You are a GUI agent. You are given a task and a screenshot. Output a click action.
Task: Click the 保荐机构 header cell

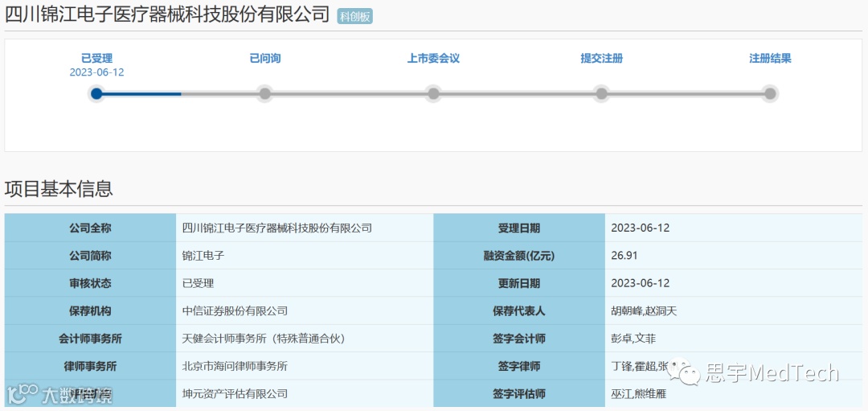click(90, 310)
